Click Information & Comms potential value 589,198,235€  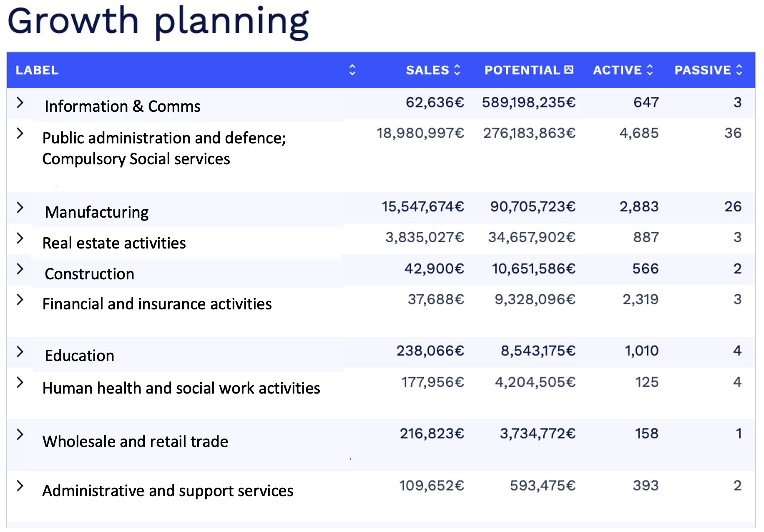pos(528,103)
